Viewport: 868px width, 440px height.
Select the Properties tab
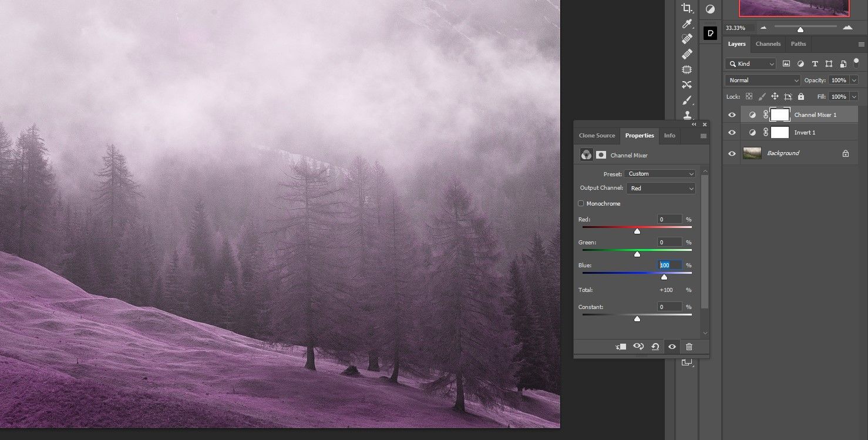coord(640,136)
